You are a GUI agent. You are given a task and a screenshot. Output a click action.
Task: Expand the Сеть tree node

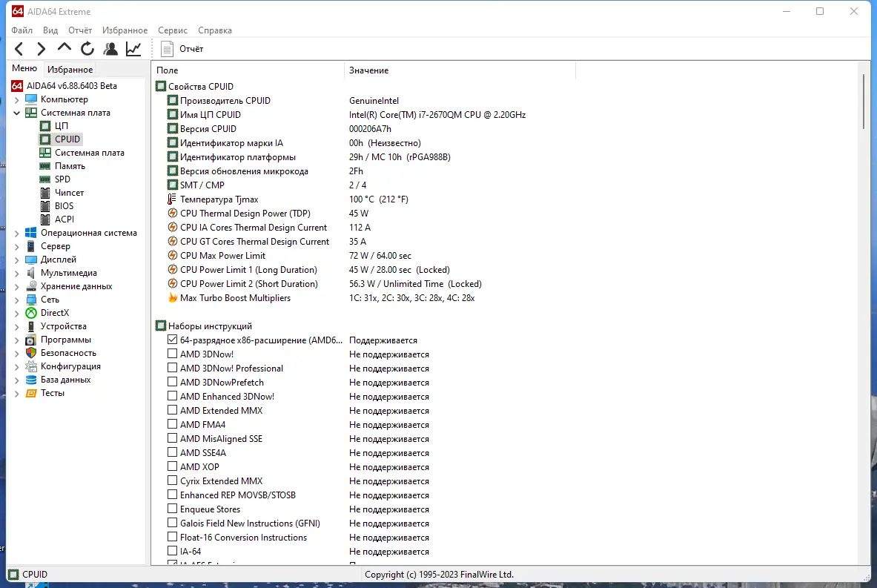[x=17, y=300]
